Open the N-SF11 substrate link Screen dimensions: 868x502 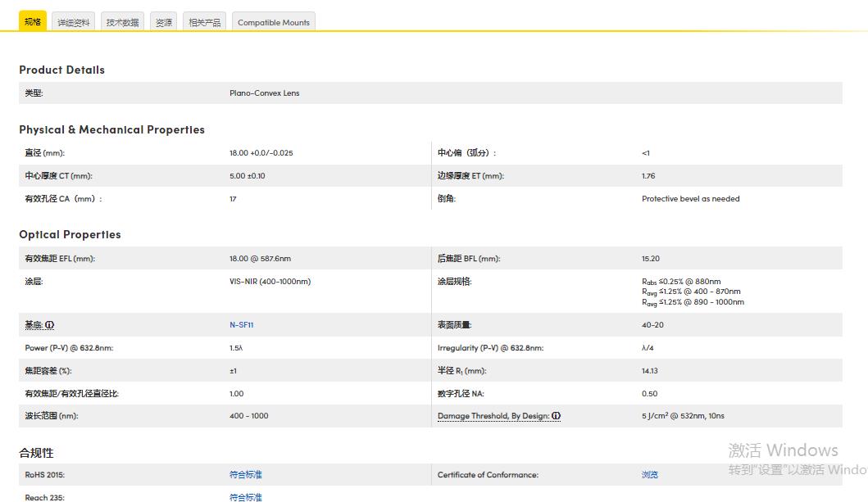[241, 325]
